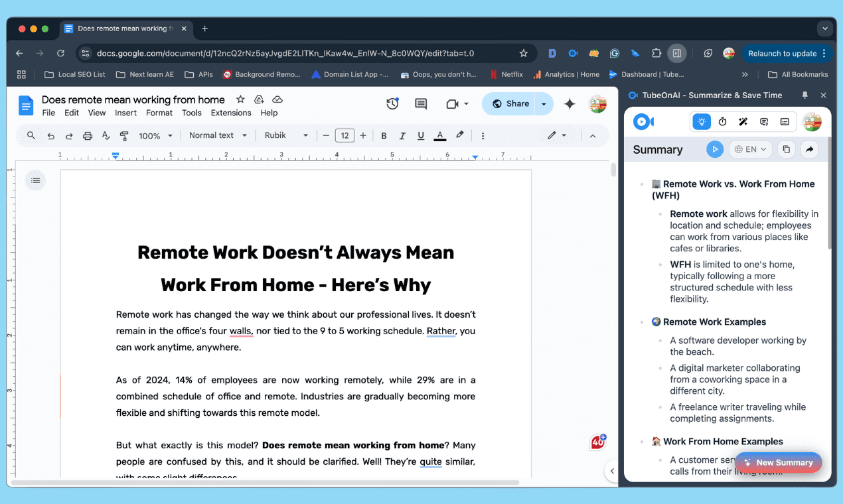Open the Extensions menu
The image size is (843, 504).
tap(231, 113)
